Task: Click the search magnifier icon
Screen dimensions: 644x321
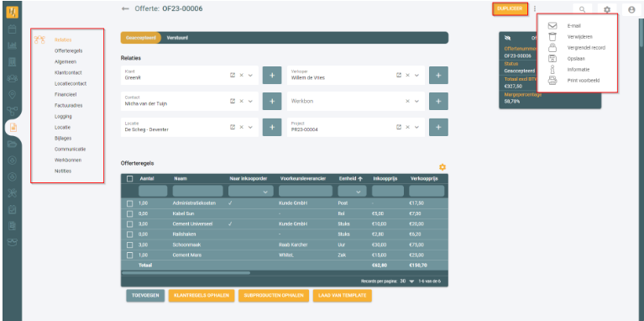Action: [x=583, y=9]
